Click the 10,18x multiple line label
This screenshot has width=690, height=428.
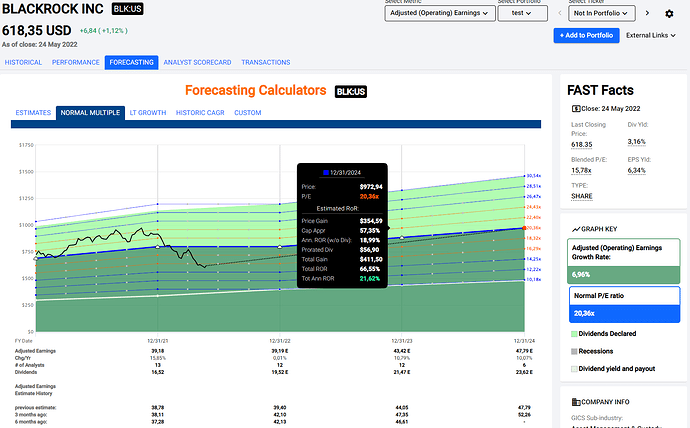click(x=534, y=280)
